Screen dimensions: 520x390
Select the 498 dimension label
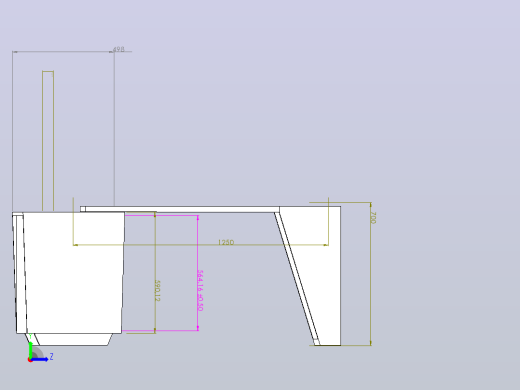pos(119,49)
